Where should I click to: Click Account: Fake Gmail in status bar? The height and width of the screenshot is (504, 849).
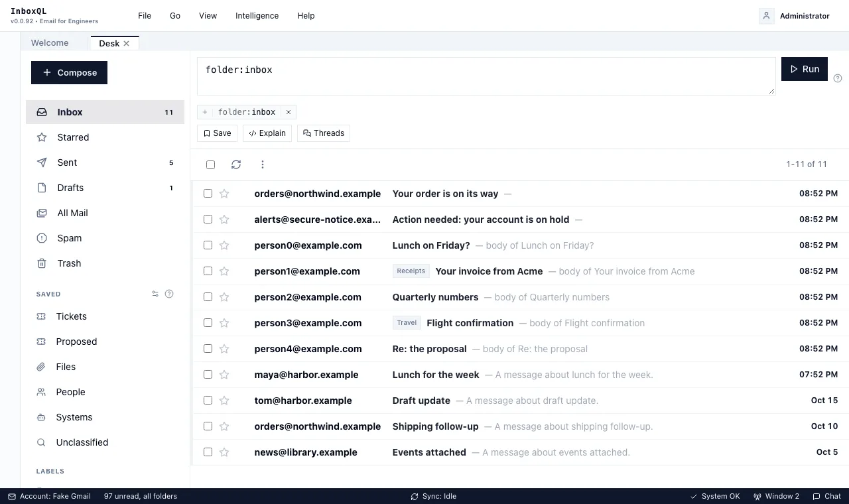pos(49,496)
